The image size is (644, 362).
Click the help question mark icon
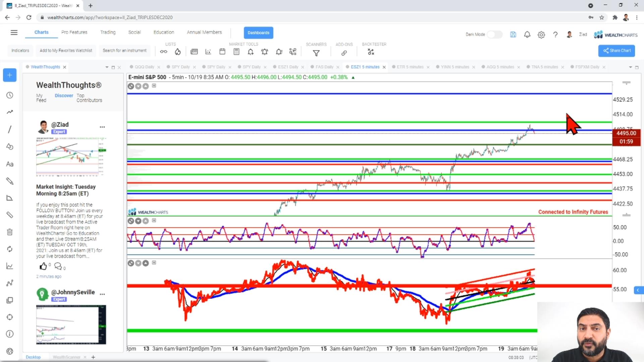[555, 35]
